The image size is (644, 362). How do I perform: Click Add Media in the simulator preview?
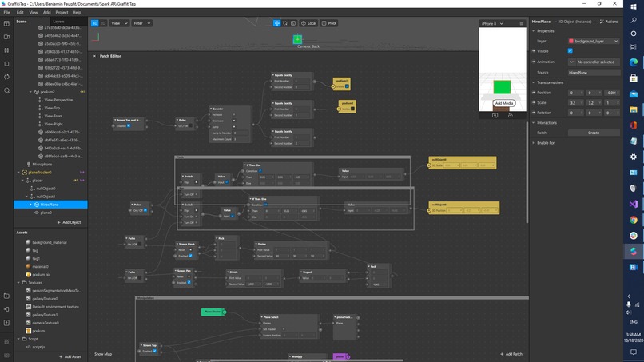coord(504,103)
